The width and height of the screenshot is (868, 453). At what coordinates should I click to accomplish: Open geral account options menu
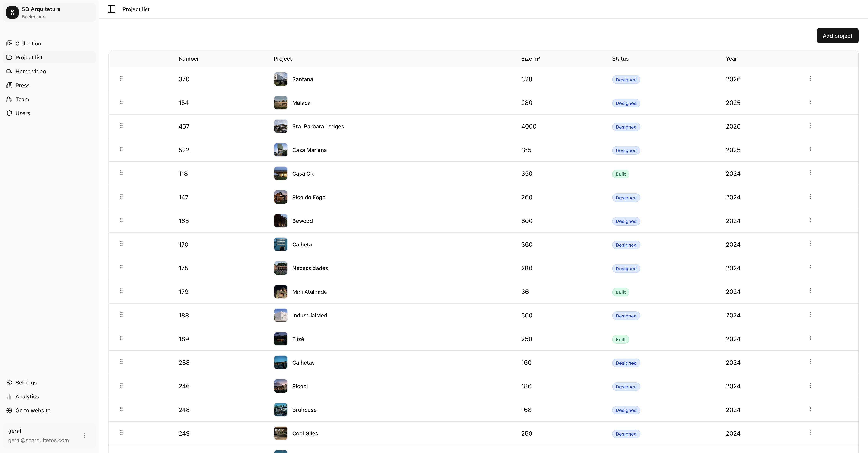(84, 436)
